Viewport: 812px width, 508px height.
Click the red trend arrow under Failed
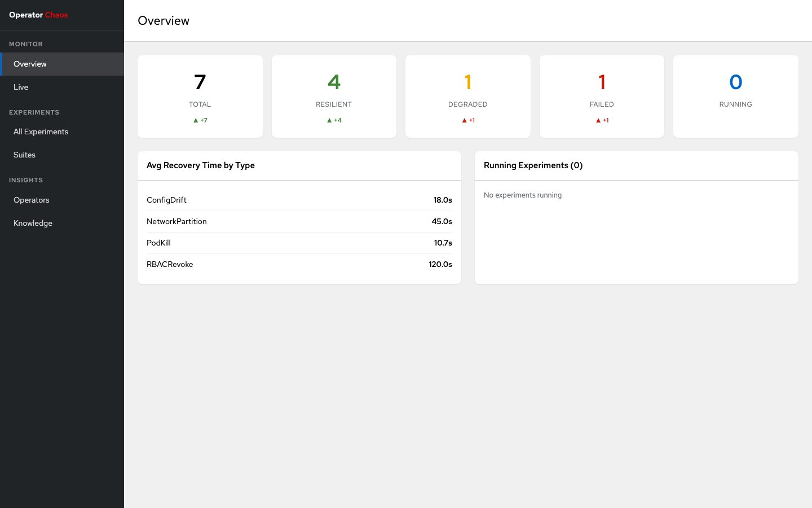click(x=598, y=120)
